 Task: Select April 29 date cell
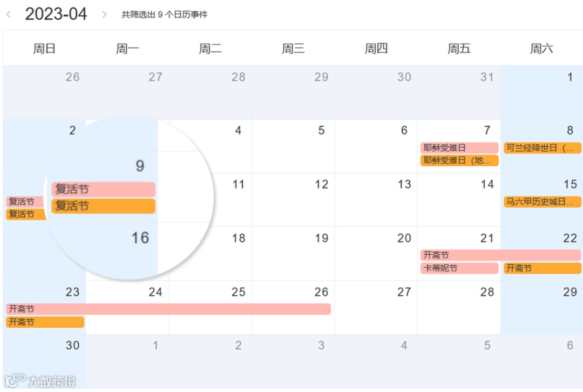(x=542, y=308)
